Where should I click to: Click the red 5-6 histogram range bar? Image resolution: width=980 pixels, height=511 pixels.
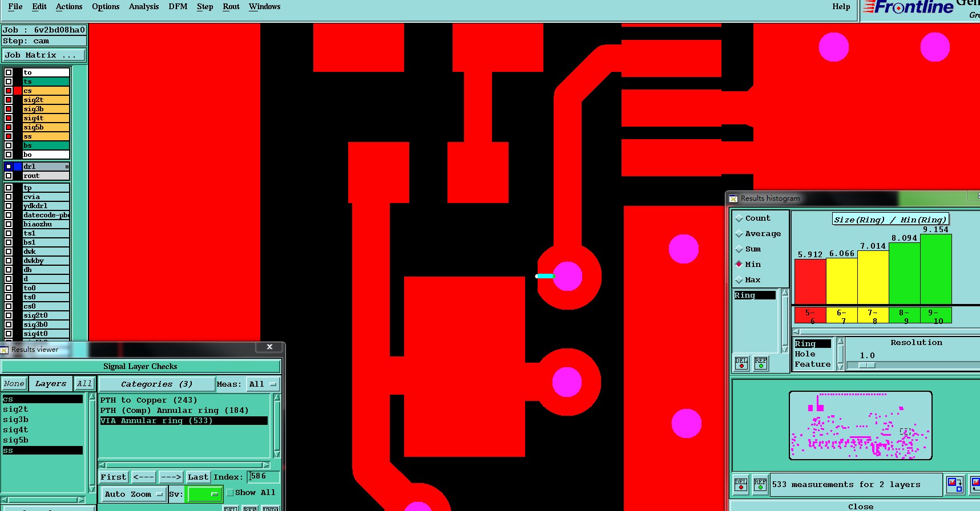[810, 282]
